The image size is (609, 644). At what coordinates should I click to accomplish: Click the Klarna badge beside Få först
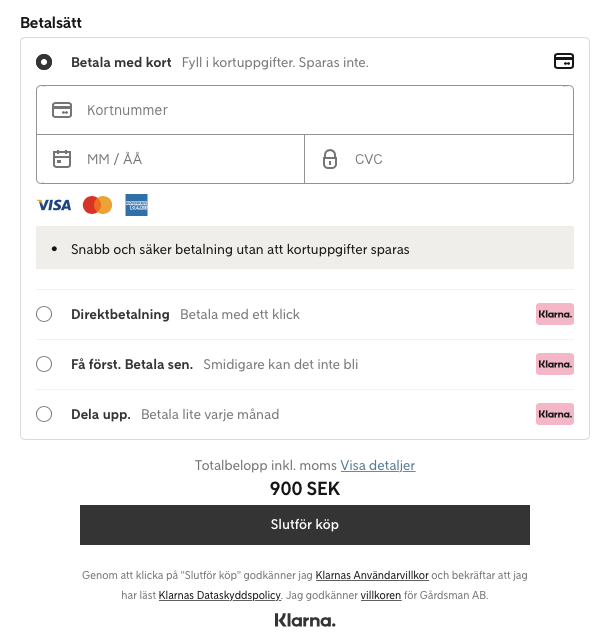tap(555, 364)
